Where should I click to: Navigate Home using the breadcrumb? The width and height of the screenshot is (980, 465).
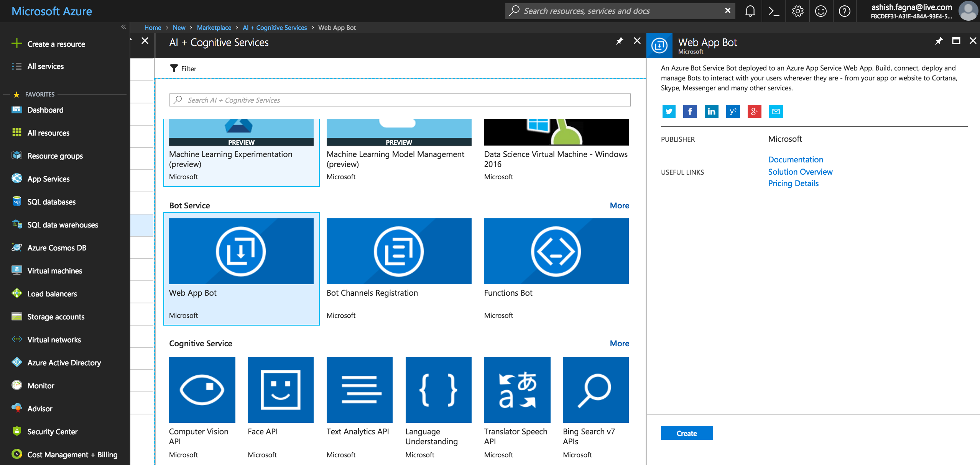(153, 27)
